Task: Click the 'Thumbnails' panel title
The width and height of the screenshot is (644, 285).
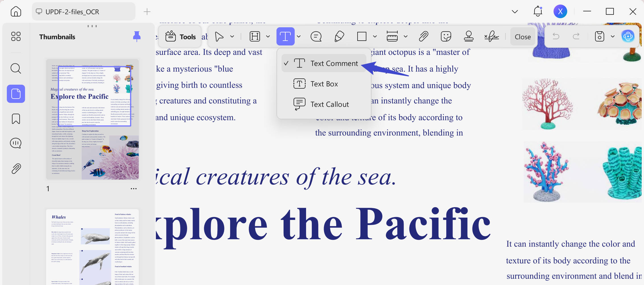Action: point(57,37)
